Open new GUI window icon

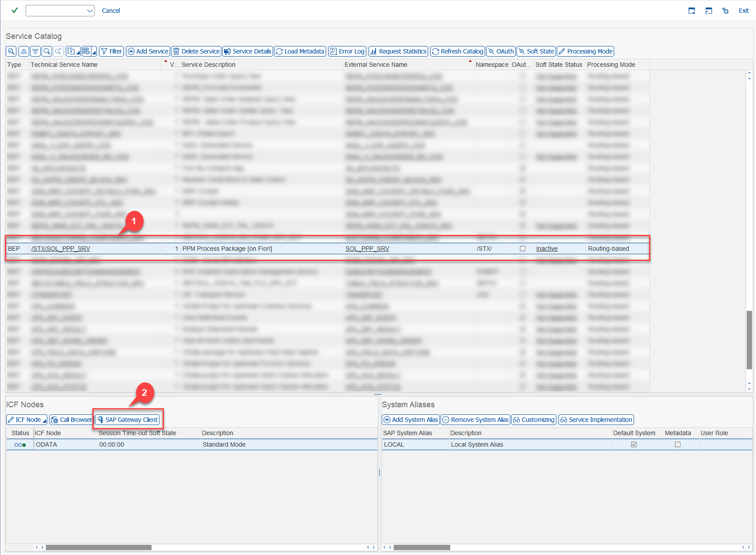[x=691, y=11]
